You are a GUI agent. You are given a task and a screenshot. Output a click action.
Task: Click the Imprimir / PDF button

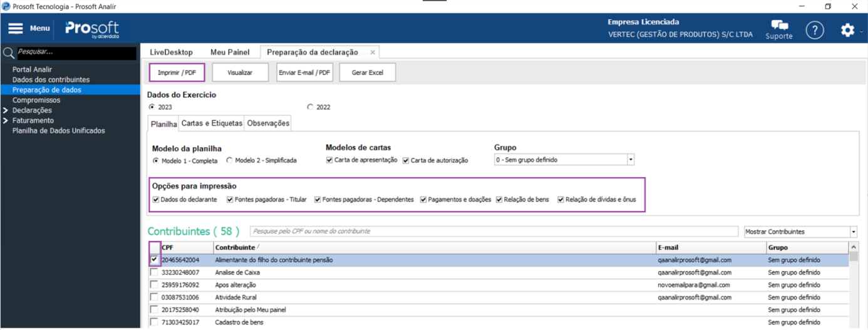point(177,73)
